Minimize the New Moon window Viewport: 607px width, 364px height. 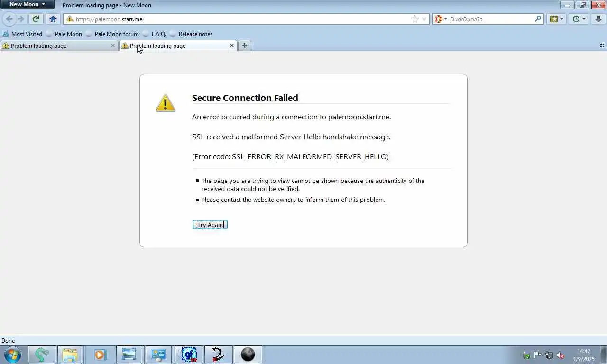567,5
